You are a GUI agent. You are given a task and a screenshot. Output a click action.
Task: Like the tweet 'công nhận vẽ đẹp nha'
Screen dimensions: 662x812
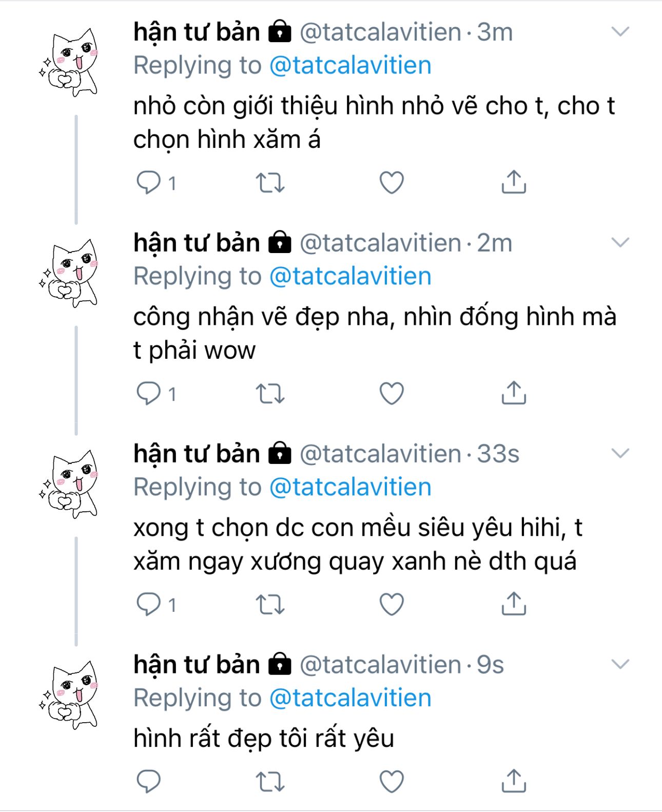(x=392, y=394)
